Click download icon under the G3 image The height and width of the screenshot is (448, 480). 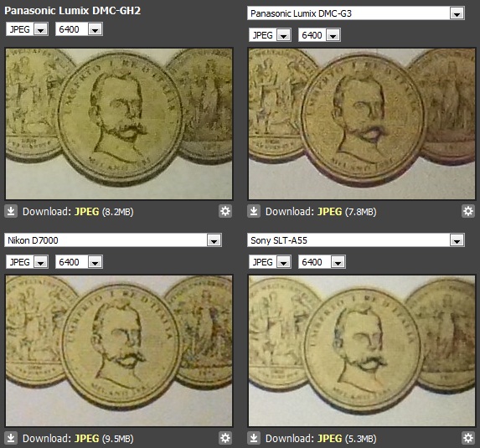tap(254, 212)
